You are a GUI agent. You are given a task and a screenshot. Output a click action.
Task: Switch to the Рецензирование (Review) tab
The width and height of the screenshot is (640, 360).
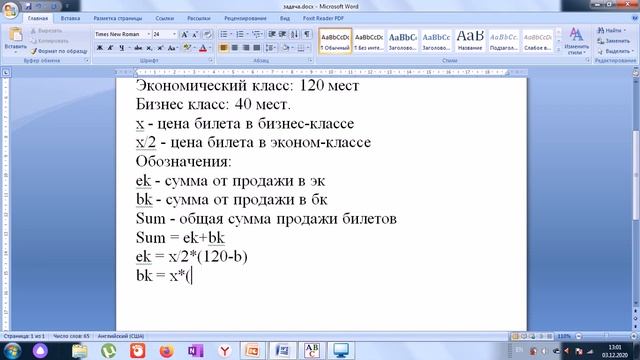click(x=245, y=18)
